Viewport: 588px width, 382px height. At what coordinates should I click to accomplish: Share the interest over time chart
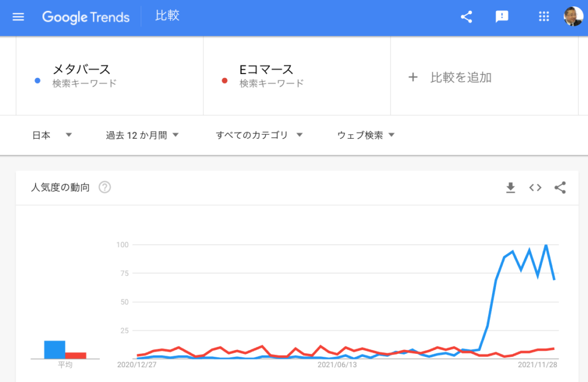pos(560,188)
